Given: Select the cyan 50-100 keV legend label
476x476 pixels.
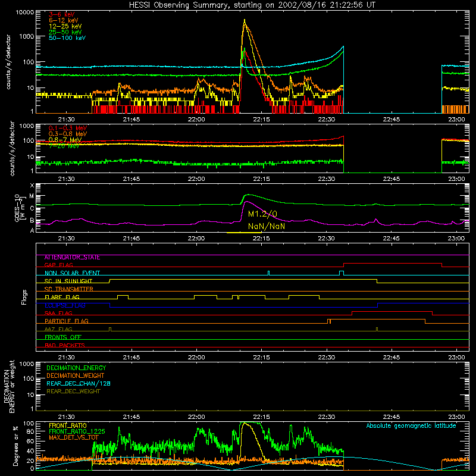Looking at the screenshot, I should tap(67, 38).
